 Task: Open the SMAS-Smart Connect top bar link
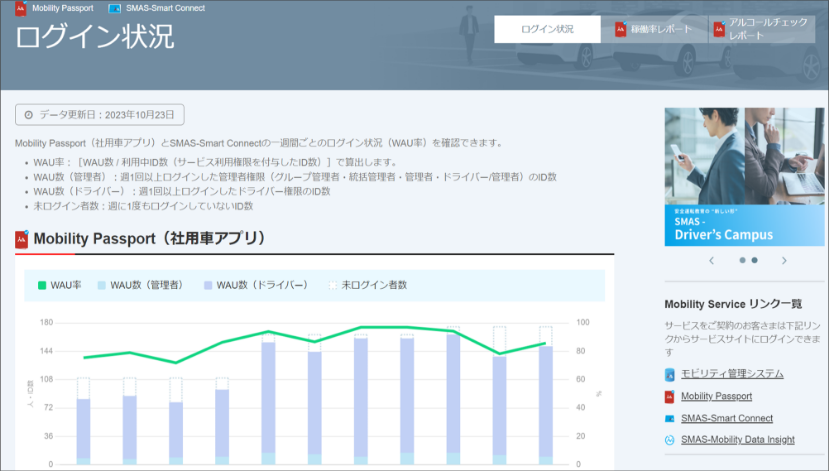point(165,8)
